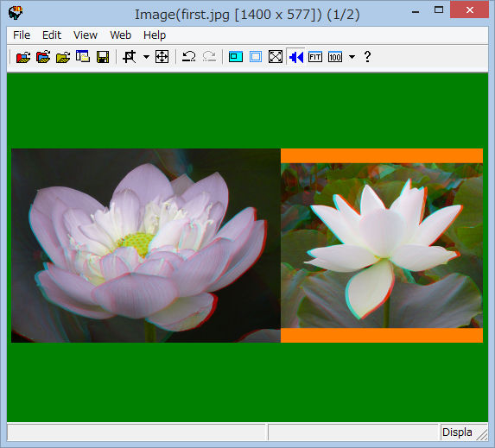
Task: Open the dropdown arrow next to 100 button
Action: click(352, 57)
